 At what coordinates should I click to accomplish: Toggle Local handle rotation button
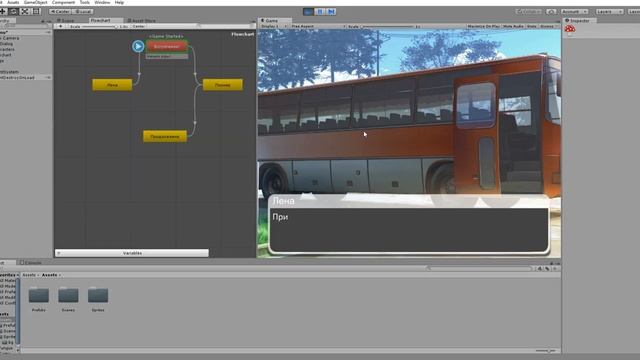[83, 11]
